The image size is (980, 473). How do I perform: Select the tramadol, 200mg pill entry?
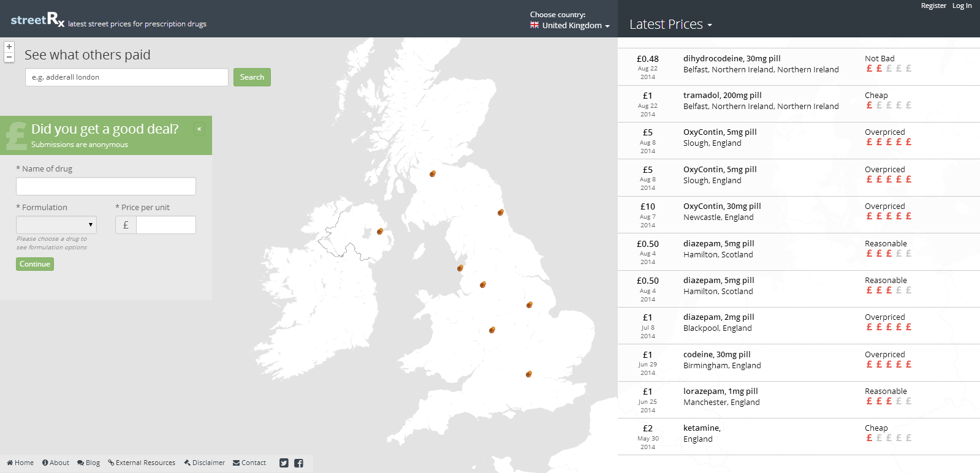click(x=799, y=104)
